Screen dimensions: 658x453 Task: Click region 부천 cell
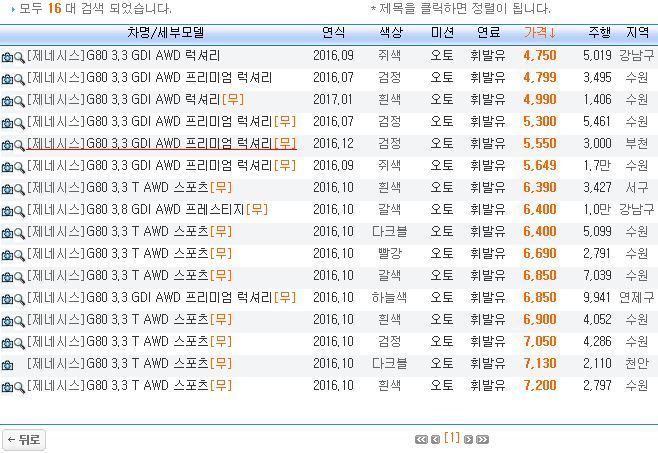[x=637, y=144]
